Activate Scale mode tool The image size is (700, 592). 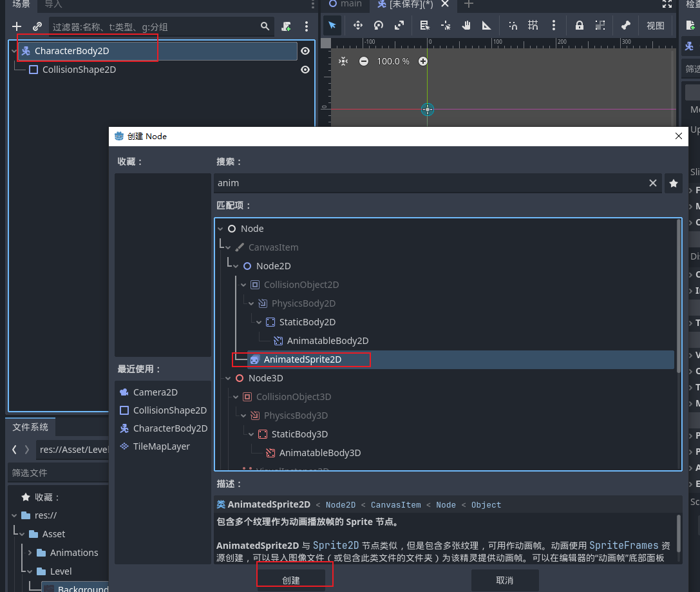pyautogui.click(x=399, y=26)
